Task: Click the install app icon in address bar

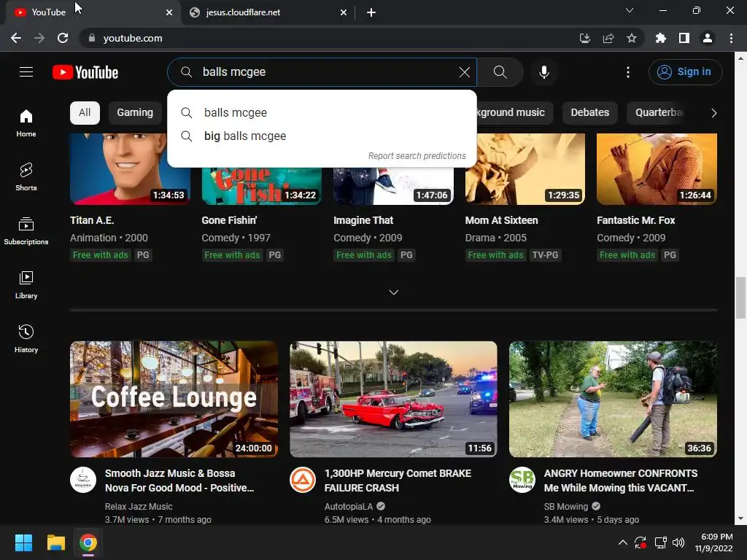Action: tap(584, 38)
